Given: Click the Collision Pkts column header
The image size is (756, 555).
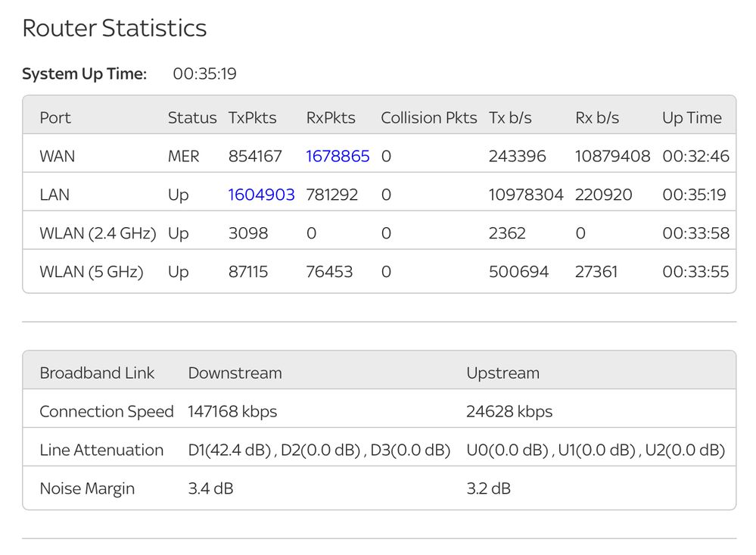Looking at the screenshot, I should pos(428,117).
